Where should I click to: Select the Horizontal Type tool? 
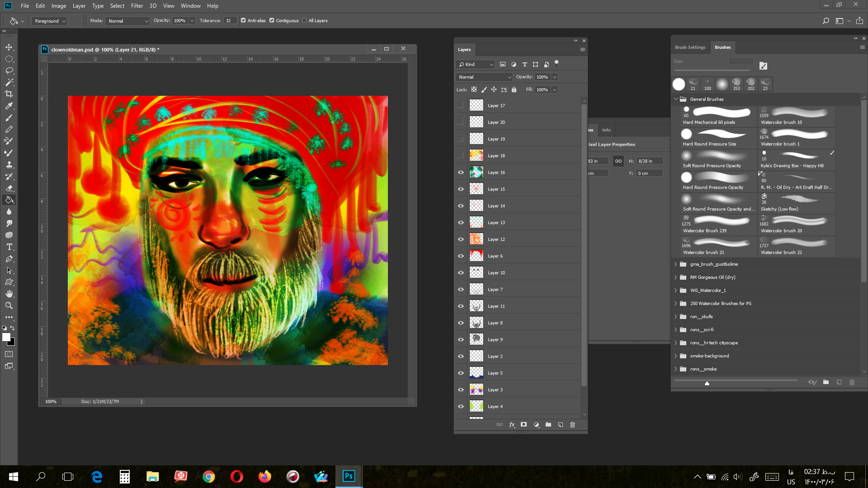(9, 247)
